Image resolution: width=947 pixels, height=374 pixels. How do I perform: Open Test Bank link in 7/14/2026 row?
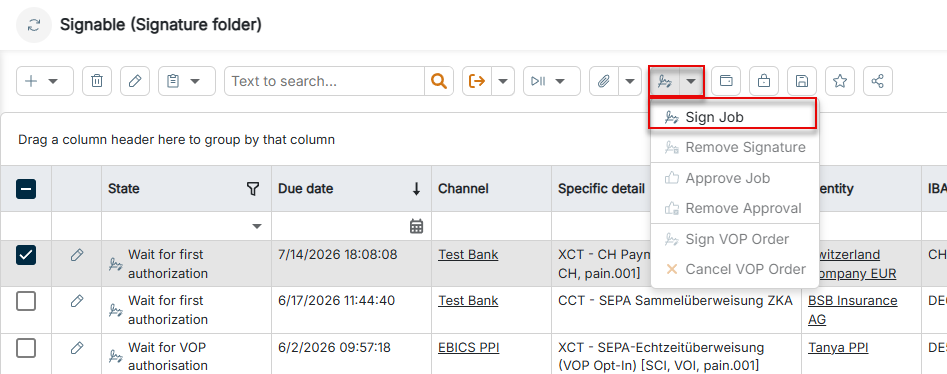tap(468, 254)
